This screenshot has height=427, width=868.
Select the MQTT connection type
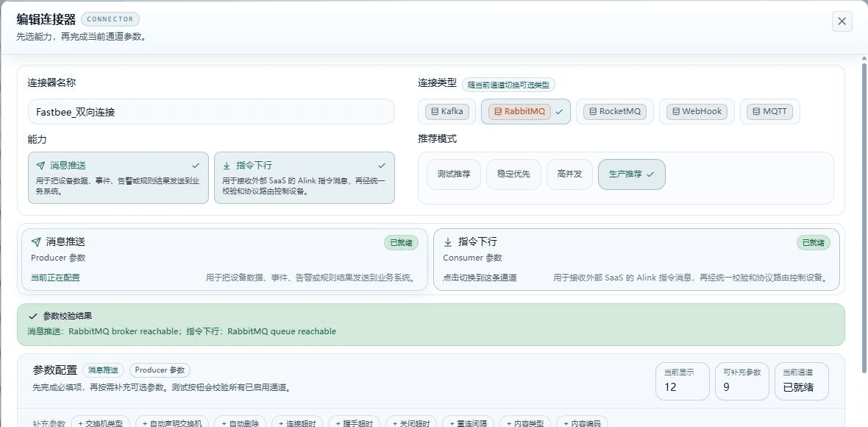[769, 111]
